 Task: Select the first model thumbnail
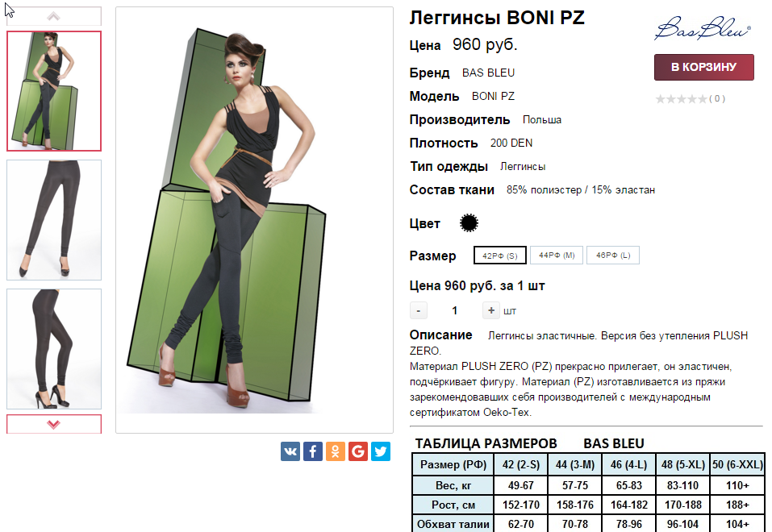[x=54, y=91]
